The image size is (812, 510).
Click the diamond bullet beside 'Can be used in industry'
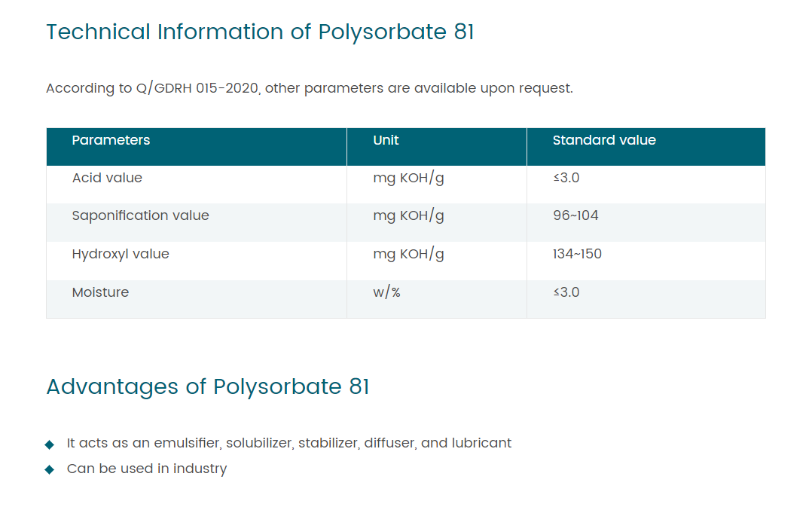pyautogui.click(x=50, y=469)
